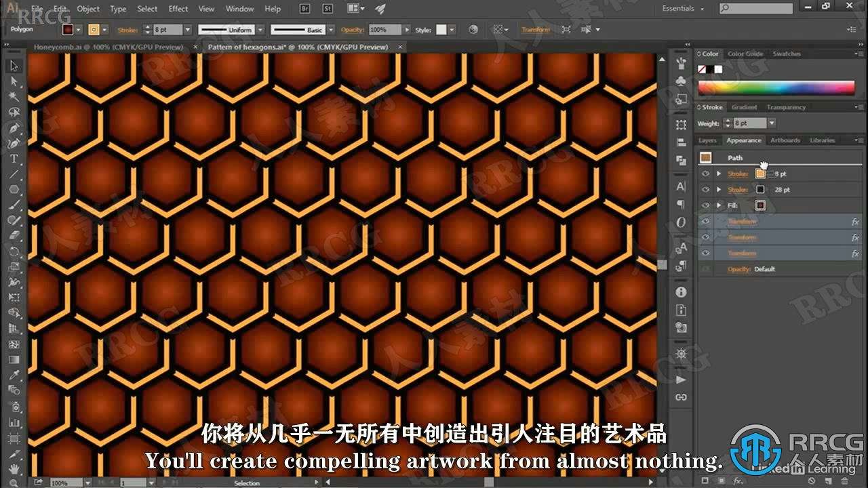This screenshot has height=488, width=868.
Task: Click the fx effect icon on first Transform row
Action: point(855,222)
